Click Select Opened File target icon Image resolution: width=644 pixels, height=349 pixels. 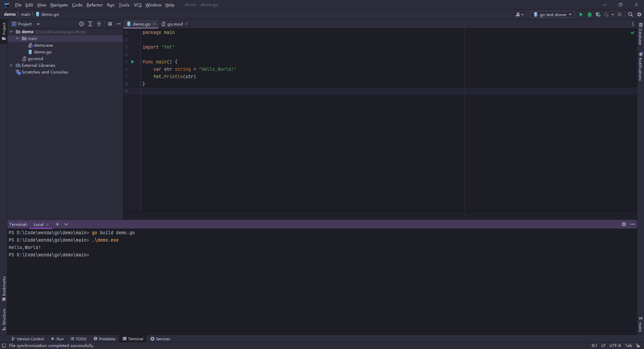82,24
